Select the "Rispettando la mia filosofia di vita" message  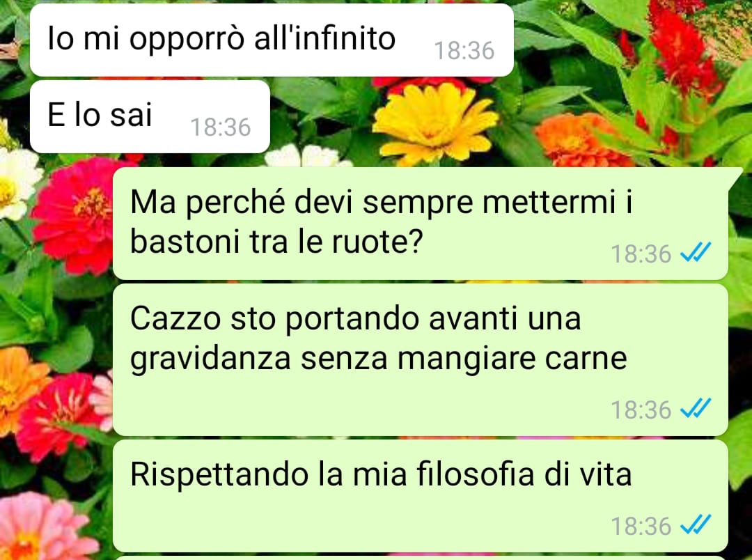point(420,496)
